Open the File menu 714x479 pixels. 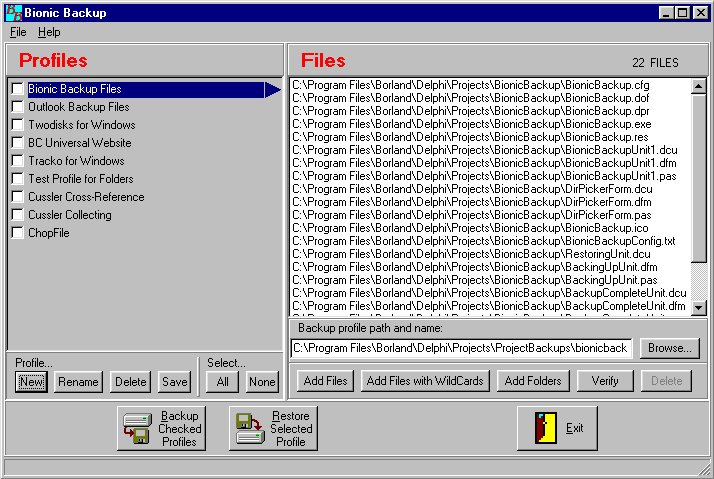(x=18, y=32)
